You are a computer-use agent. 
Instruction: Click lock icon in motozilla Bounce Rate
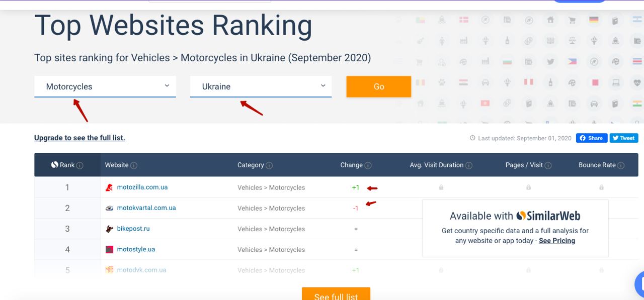601,187
